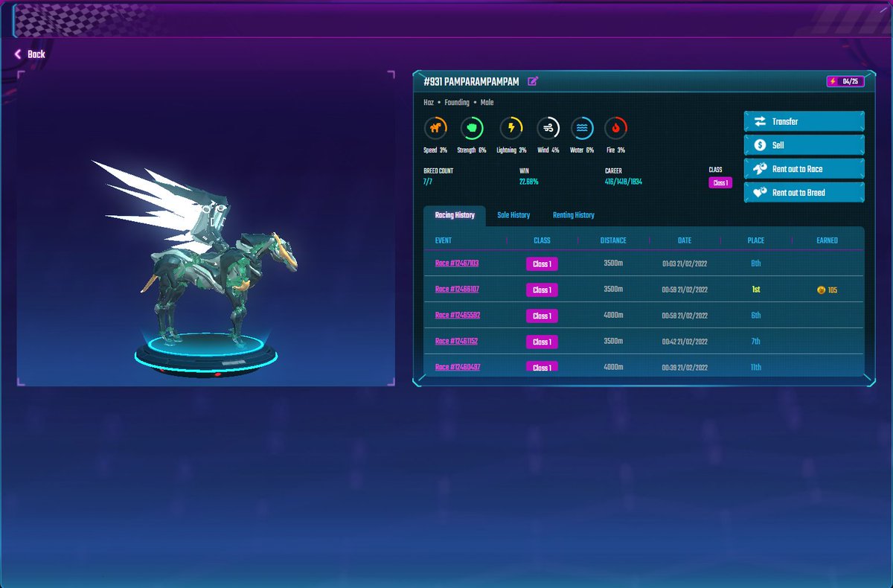The width and height of the screenshot is (893, 588).
Task: Click Class 1 badge in Race #12465592 row
Action: pyautogui.click(x=542, y=316)
